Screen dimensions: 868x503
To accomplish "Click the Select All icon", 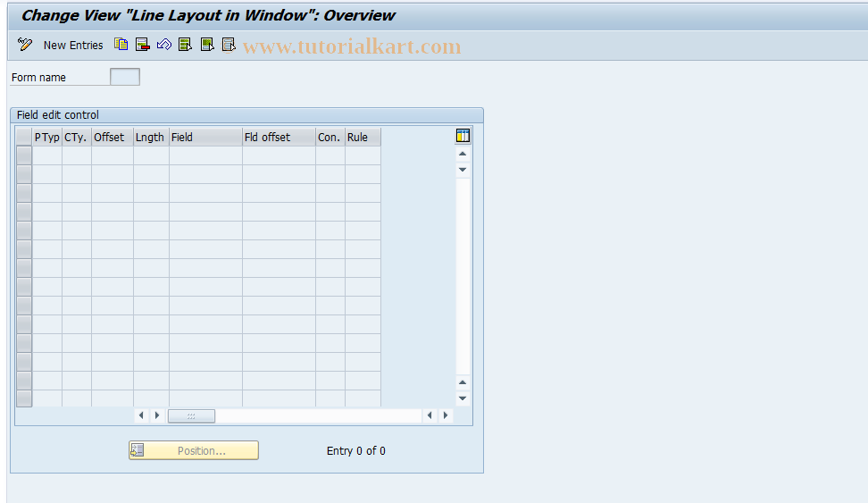I will point(186,45).
